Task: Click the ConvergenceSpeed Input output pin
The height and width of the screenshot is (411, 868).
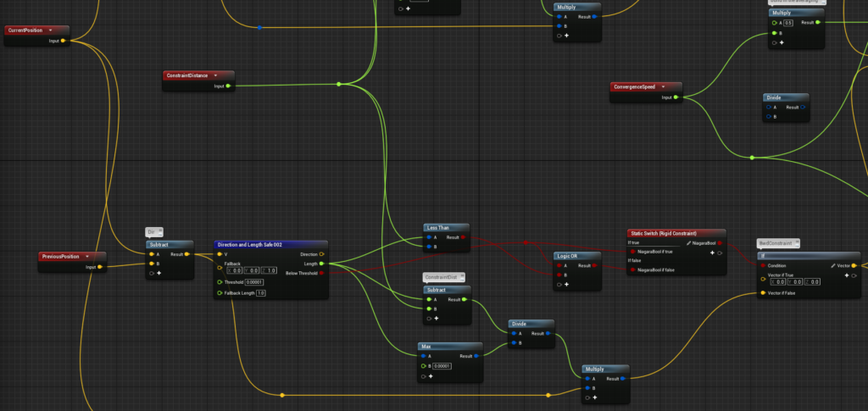Action: click(676, 97)
